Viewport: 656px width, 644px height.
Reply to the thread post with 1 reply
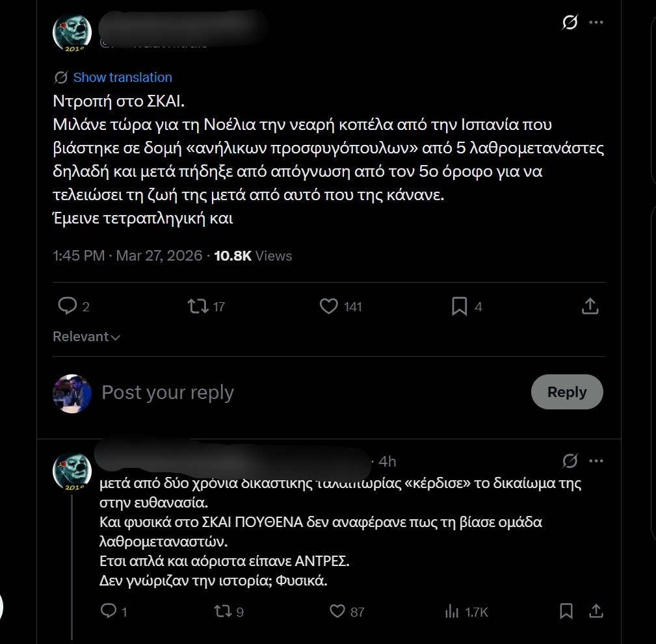[109, 611]
